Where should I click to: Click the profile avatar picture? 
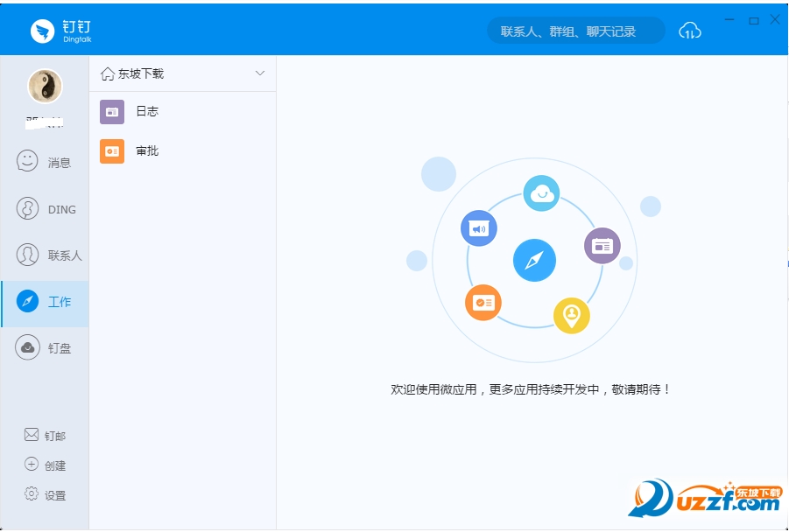coord(44,86)
